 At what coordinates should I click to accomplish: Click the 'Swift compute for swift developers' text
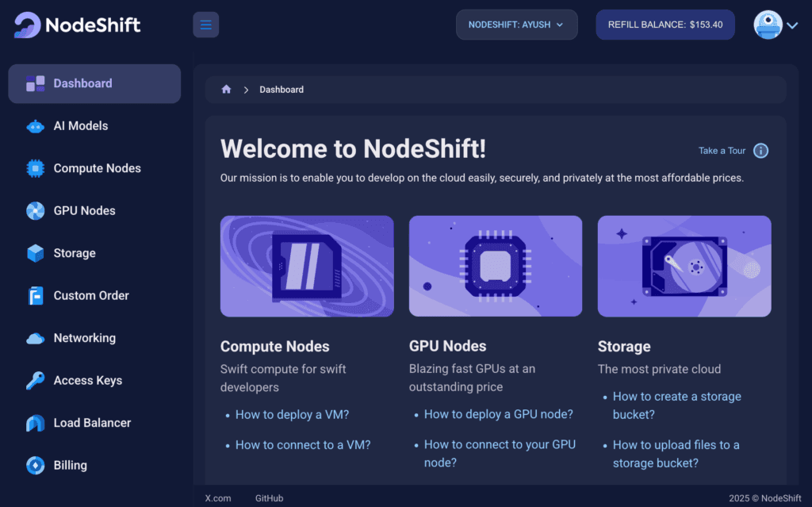pyautogui.click(x=283, y=378)
